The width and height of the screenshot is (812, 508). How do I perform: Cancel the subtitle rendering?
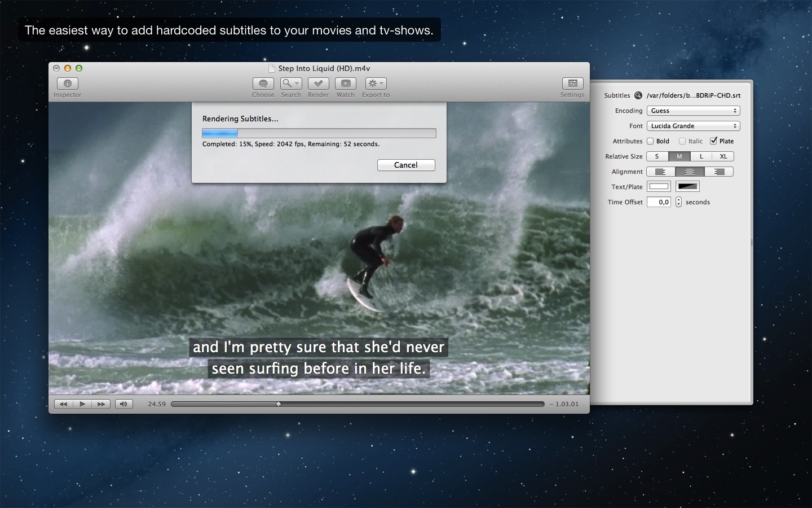click(406, 165)
